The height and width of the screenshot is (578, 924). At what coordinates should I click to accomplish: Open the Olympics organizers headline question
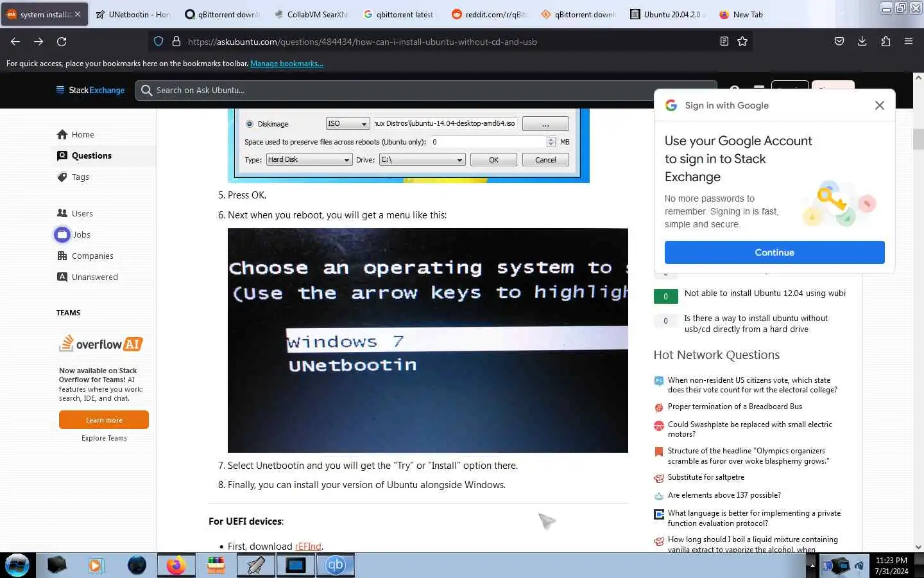(748, 456)
